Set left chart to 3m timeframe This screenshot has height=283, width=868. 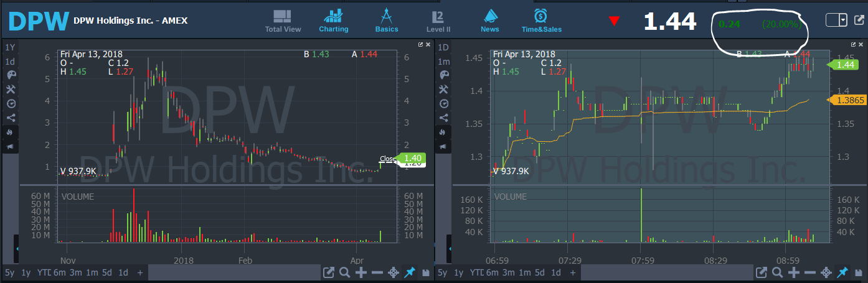click(x=75, y=272)
